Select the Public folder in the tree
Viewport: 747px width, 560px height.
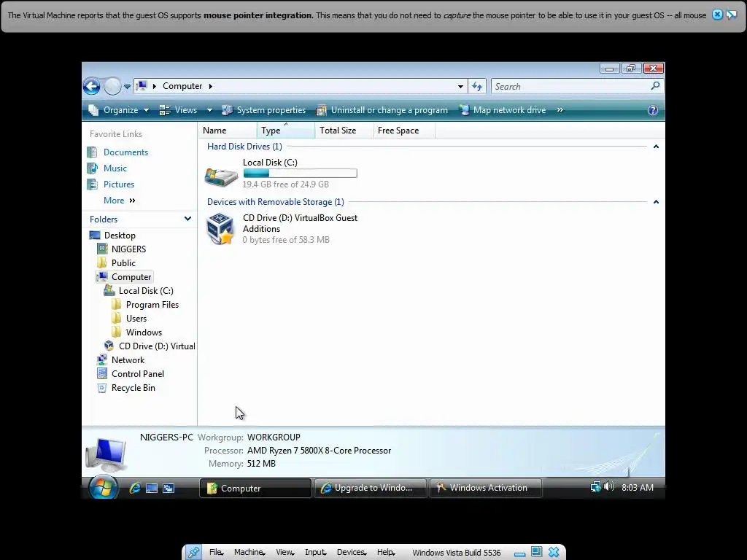[123, 262]
